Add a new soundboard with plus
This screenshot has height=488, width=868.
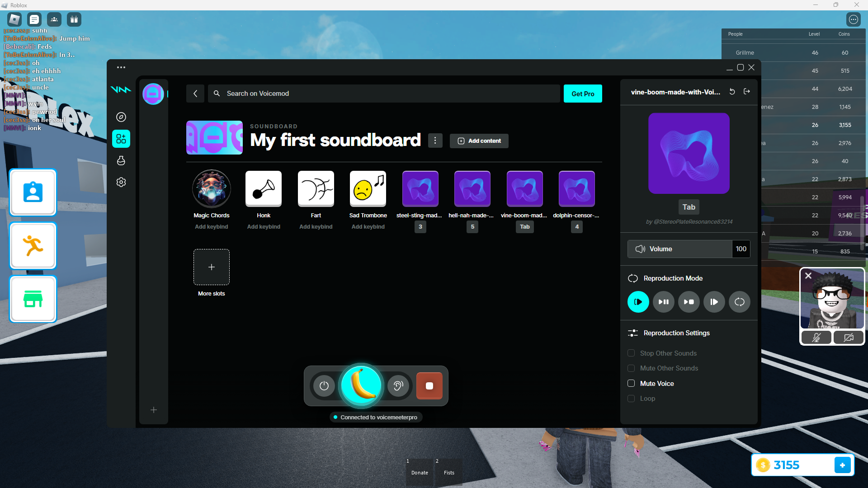pos(154,410)
